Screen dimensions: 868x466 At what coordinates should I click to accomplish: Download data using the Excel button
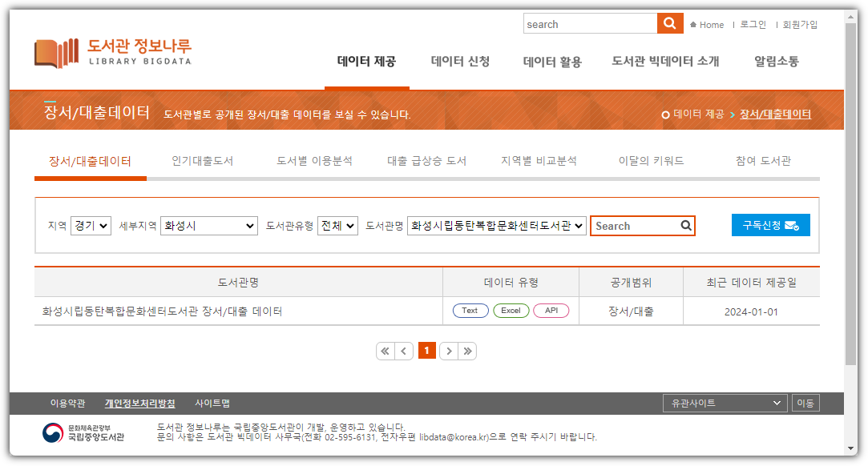pos(511,311)
